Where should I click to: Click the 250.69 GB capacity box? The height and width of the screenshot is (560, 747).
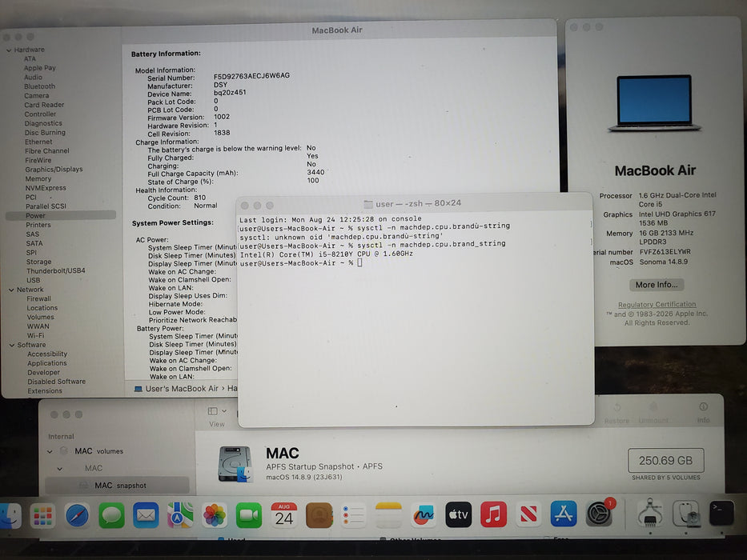(665, 461)
